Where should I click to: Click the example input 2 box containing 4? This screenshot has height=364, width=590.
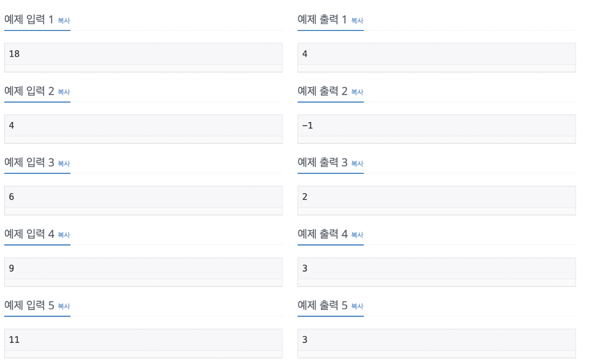(x=143, y=129)
